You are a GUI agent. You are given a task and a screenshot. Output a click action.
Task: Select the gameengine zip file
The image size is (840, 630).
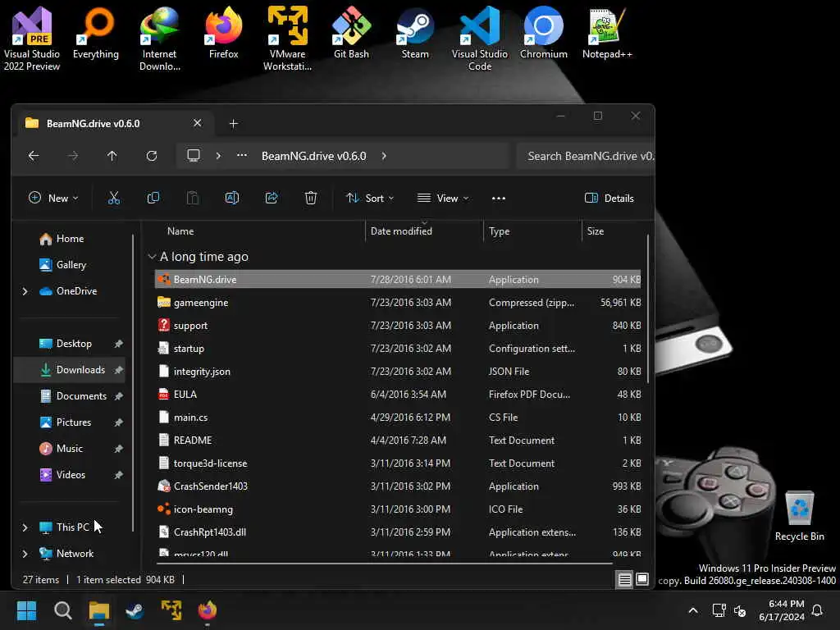point(398,303)
